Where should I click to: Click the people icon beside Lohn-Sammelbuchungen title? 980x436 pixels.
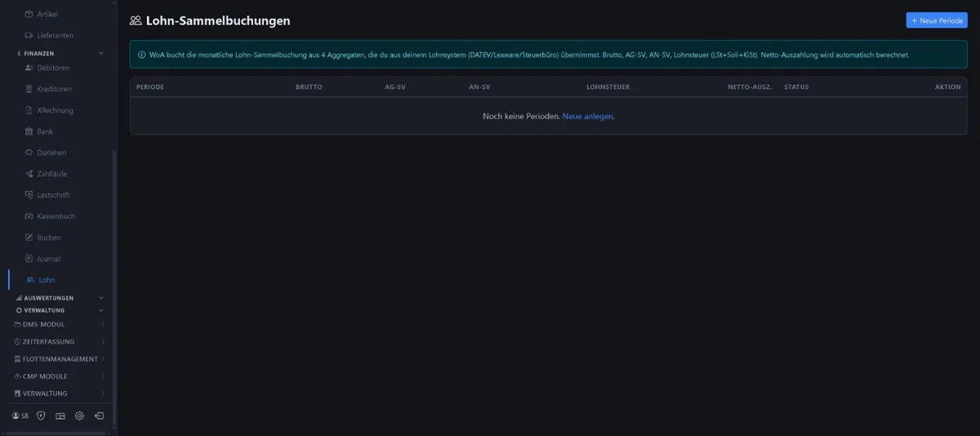(x=136, y=20)
